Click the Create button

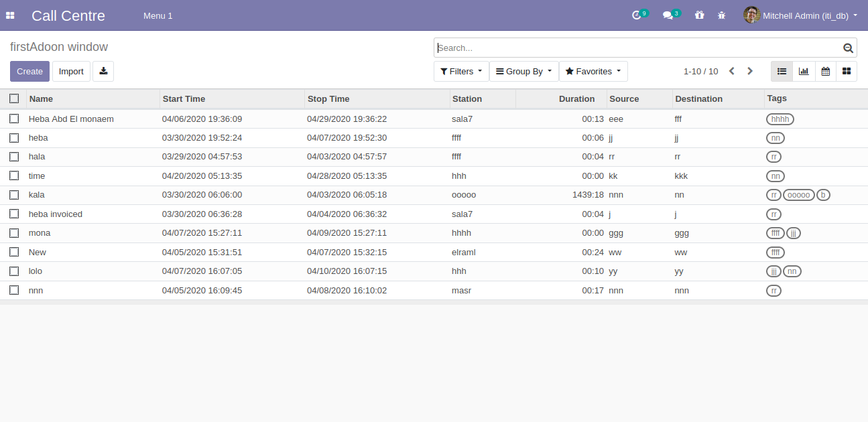pos(28,70)
